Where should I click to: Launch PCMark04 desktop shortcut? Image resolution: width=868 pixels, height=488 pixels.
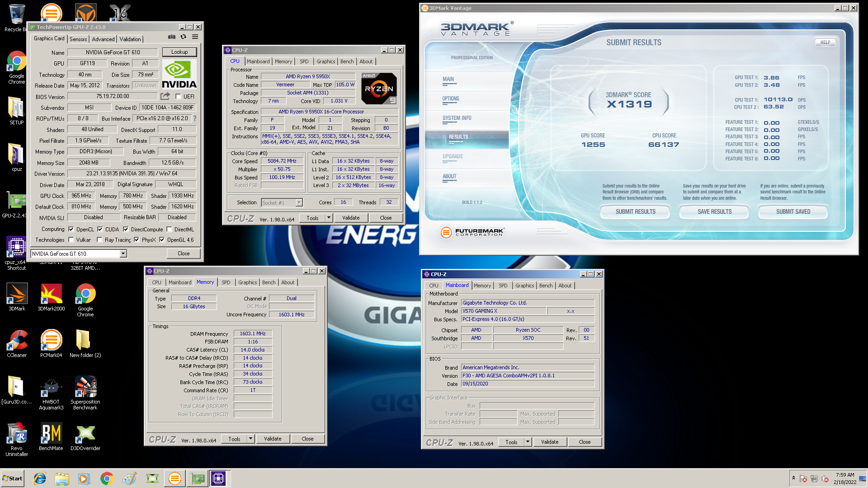(51, 344)
